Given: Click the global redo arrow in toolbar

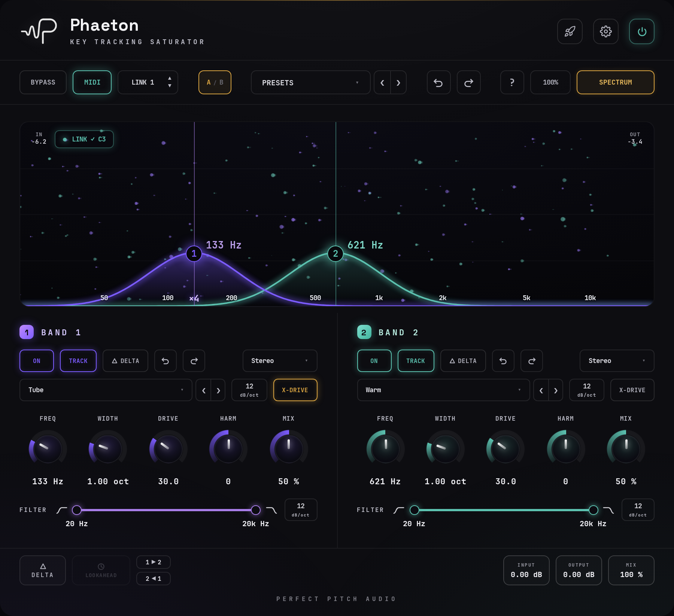Looking at the screenshot, I should [468, 82].
